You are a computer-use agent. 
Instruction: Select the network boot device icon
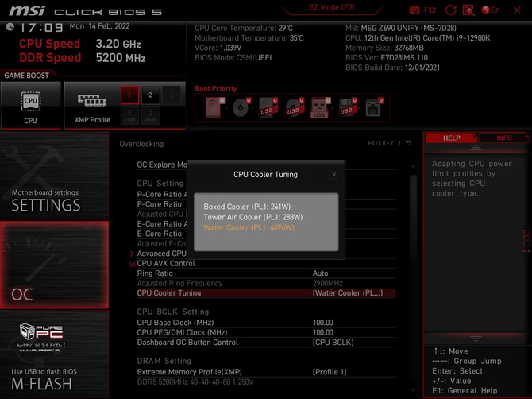coord(373,107)
